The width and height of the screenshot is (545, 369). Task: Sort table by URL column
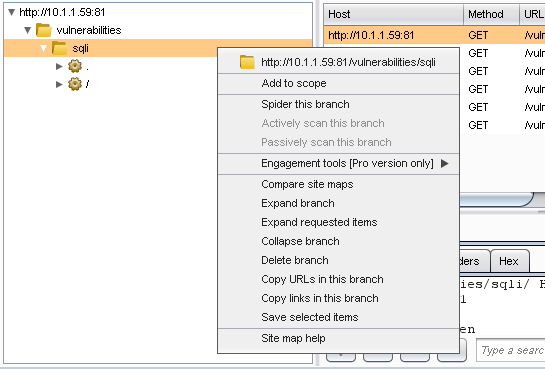532,14
